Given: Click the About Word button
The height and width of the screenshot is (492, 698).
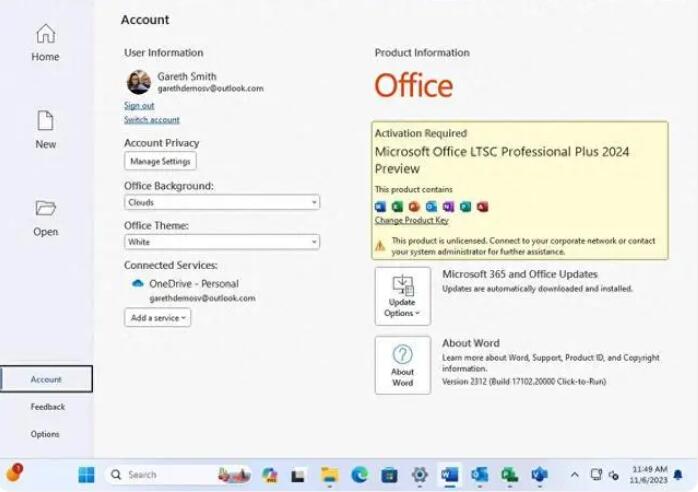Looking at the screenshot, I should tap(402, 365).
